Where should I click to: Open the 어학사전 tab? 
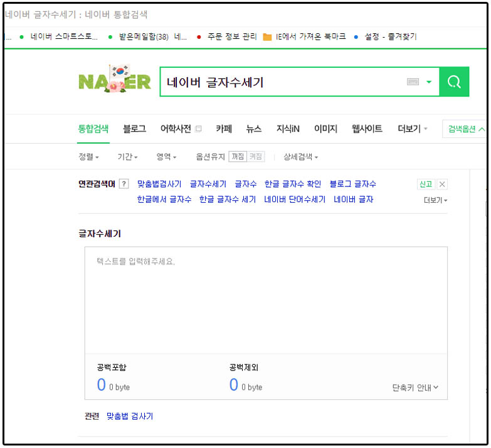176,129
